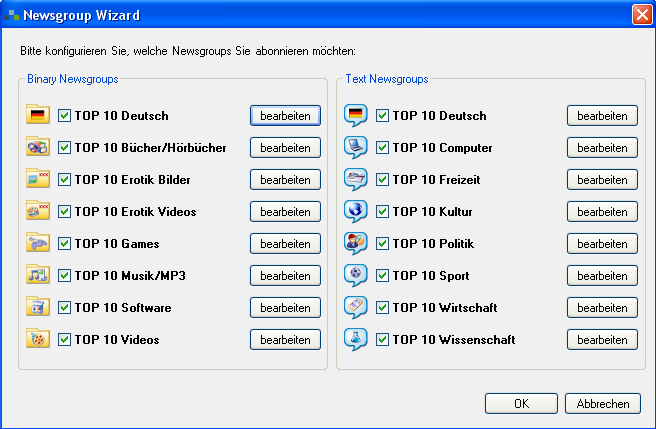
Task: Click the Games gamepad folder icon
Action: 38,242
